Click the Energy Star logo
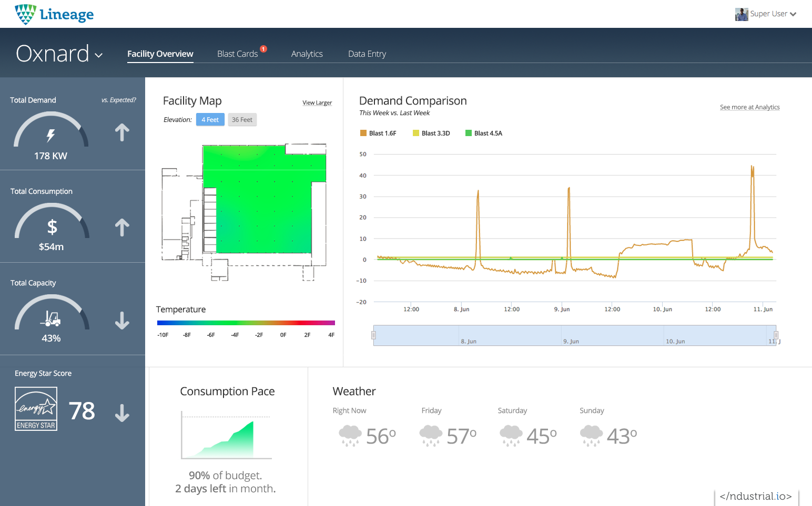This screenshot has height=506, width=812. coord(36,409)
